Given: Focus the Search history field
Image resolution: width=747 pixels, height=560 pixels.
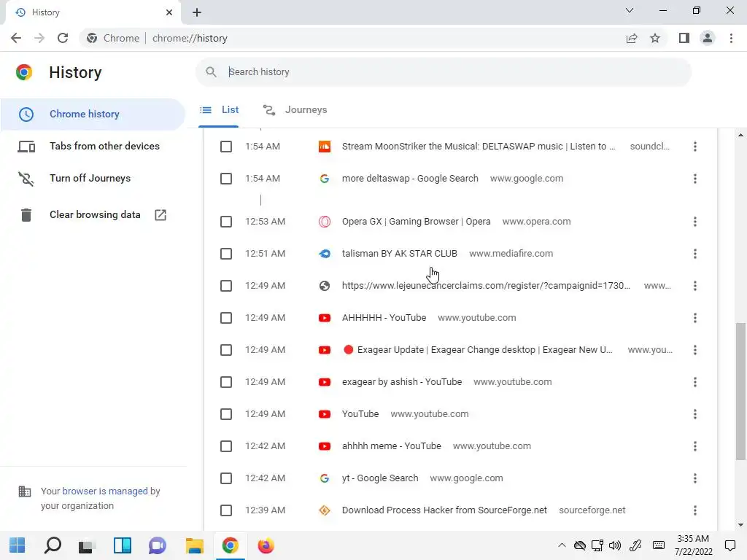Looking at the screenshot, I should pyautogui.click(x=443, y=72).
